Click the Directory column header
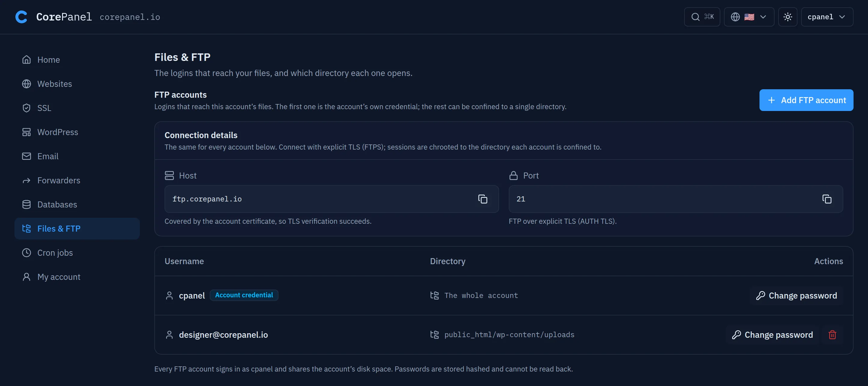The image size is (868, 386). (448, 261)
